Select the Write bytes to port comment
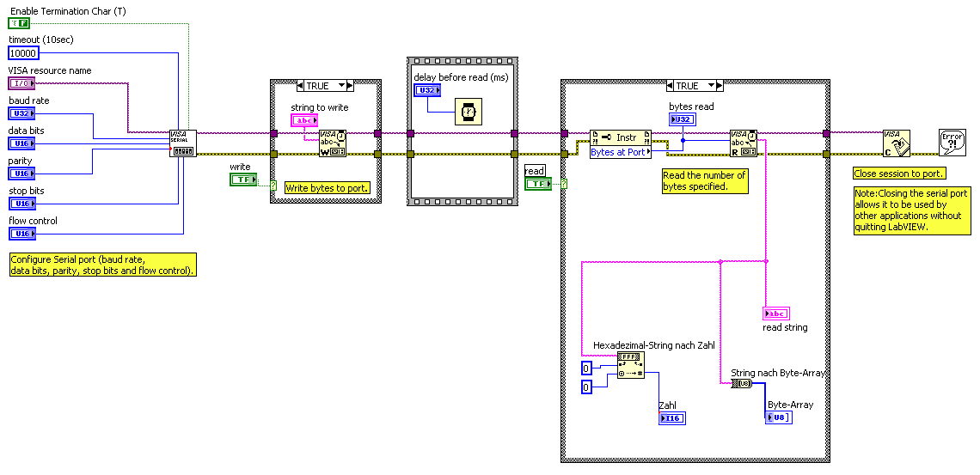 coord(328,187)
